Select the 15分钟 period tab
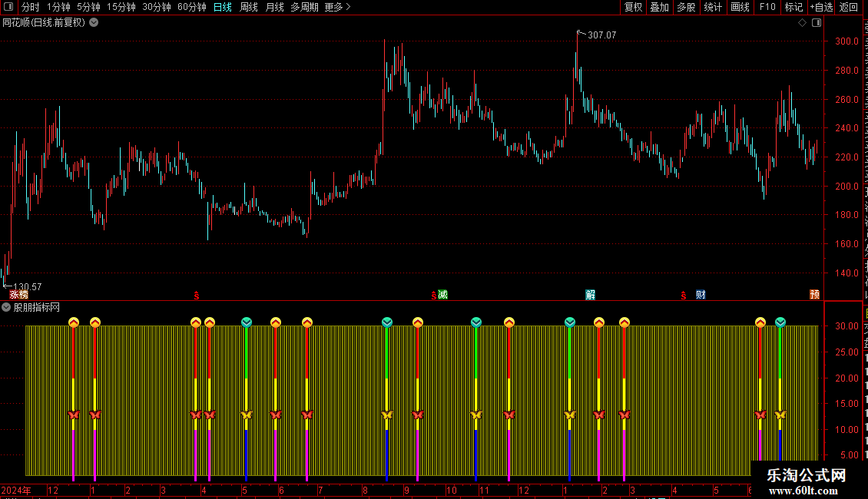The width and height of the screenshot is (868, 499). point(121,7)
